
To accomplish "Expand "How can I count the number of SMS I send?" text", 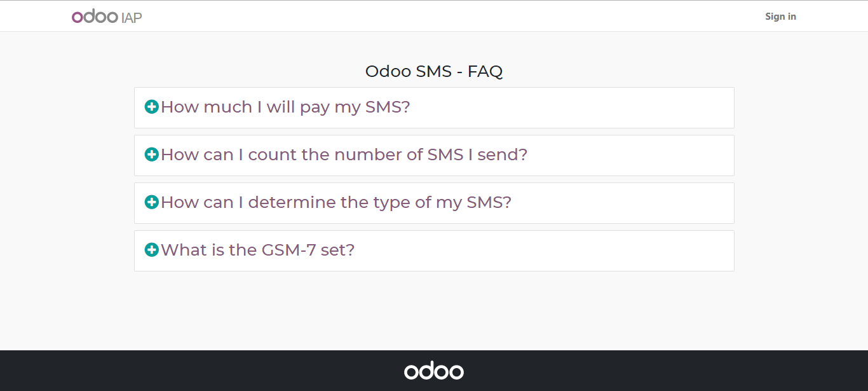I will click(x=344, y=154).
